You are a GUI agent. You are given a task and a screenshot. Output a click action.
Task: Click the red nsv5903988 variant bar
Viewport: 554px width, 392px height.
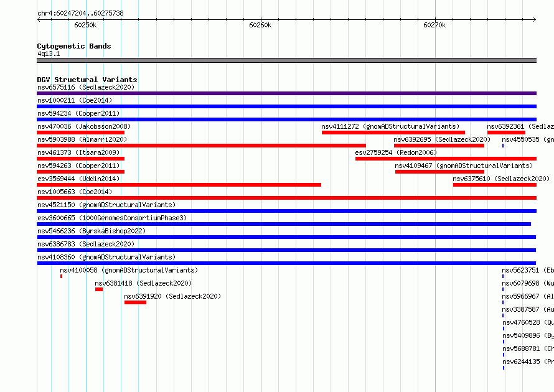pos(202,146)
